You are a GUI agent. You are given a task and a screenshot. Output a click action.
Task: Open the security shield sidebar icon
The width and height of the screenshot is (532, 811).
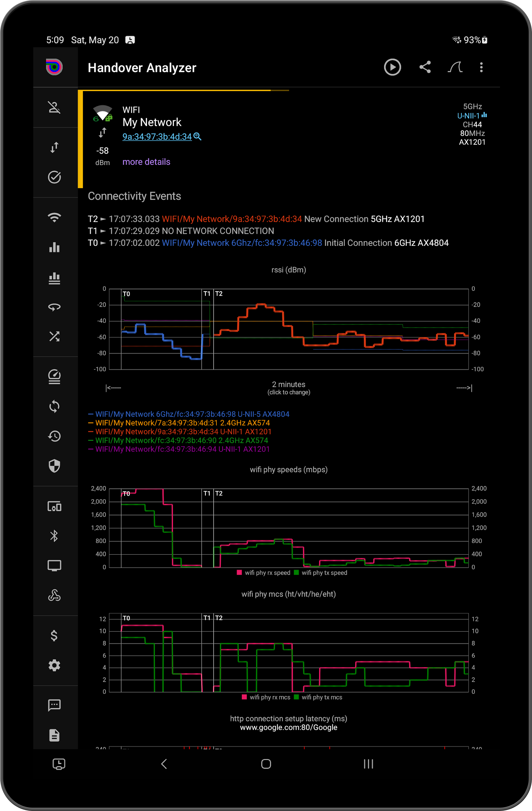tap(54, 466)
